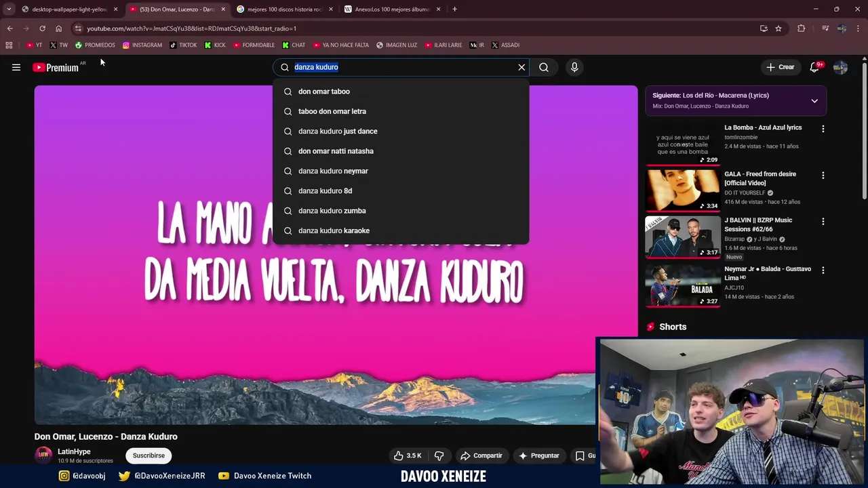Open the LatinHype channel avatar
This screenshot has height=488, width=868.
[43, 455]
